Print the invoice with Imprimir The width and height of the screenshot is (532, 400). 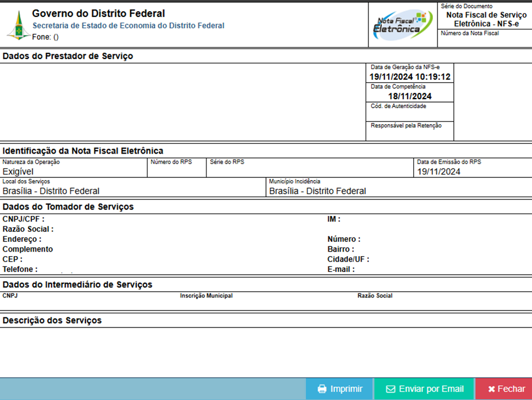pos(340,389)
